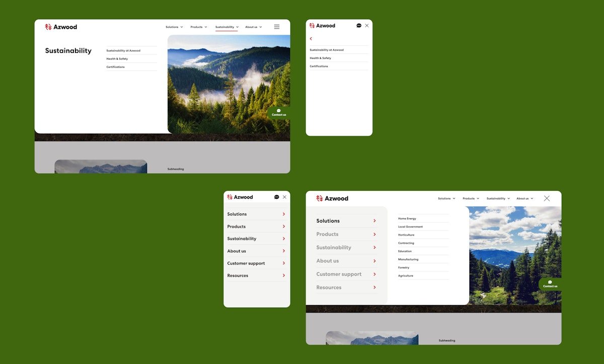Click Subheading text in the bottom-right mockup
Screen dimensions: 604x364
click(x=447, y=341)
